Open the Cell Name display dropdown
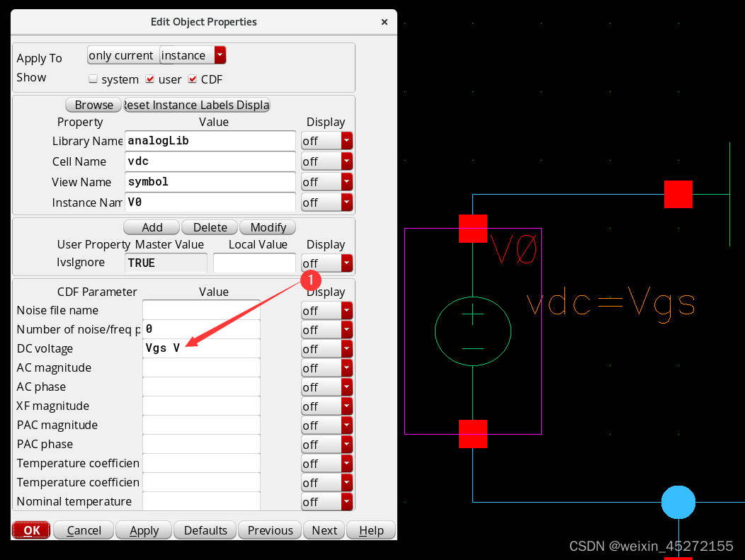Screen dimensions: 745x560 pos(347,161)
